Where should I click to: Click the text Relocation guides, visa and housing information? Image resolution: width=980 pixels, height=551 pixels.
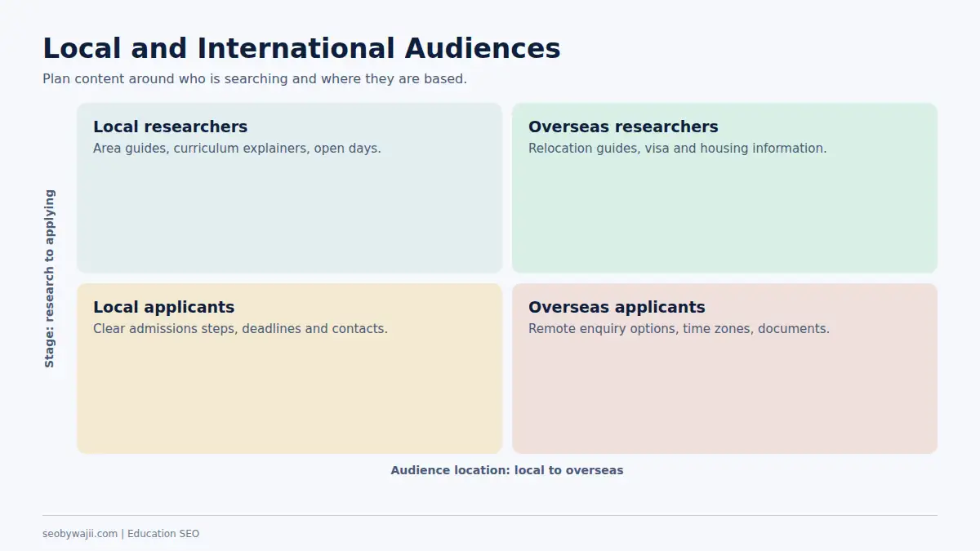[x=677, y=149]
